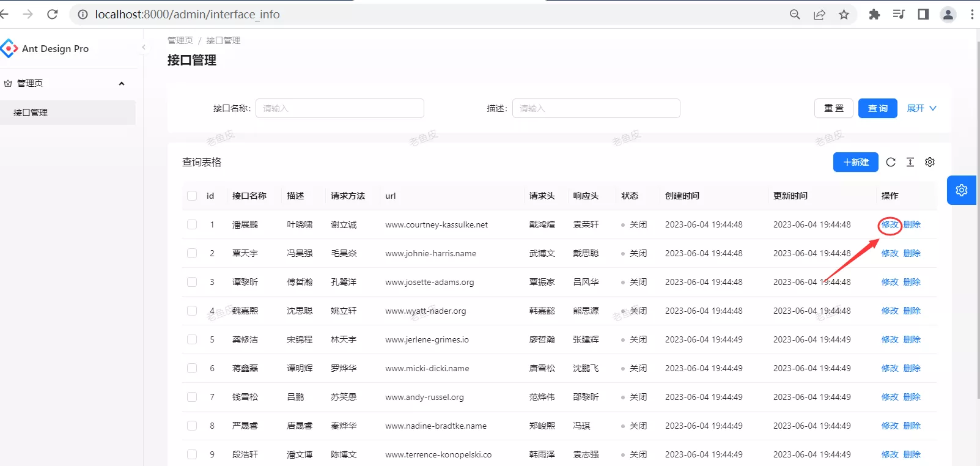Click the 新建 create button
Viewport: 980px width, 466px height.
coord(856,162)
